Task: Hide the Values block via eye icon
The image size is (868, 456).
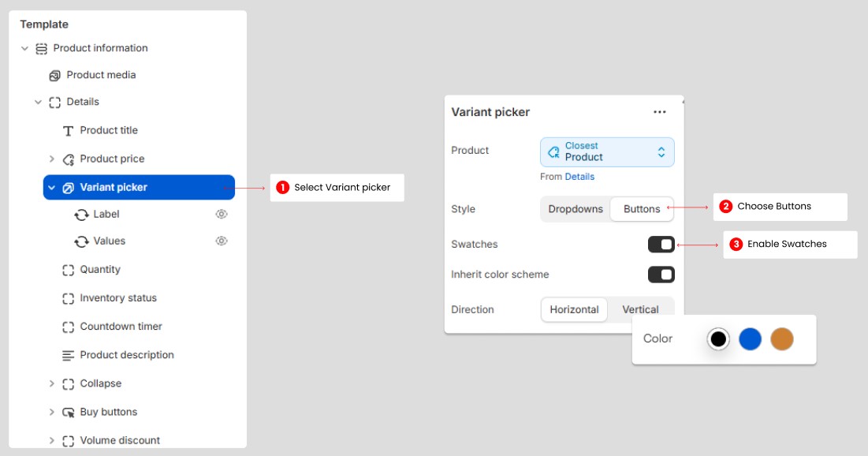Action: point(222,241)
